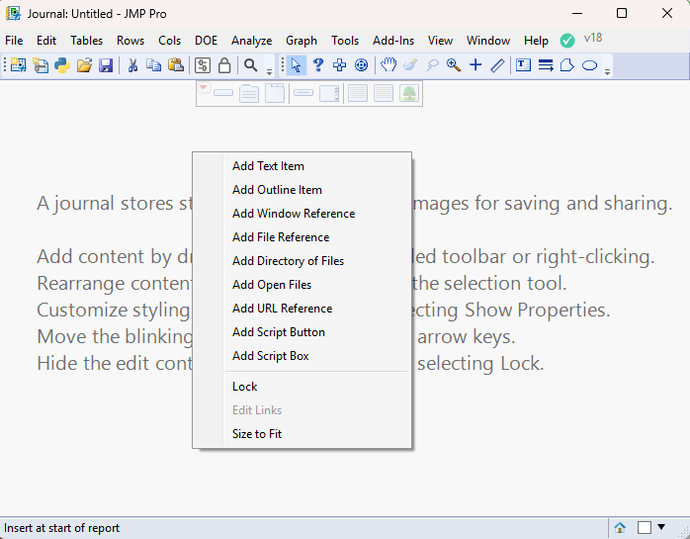Click the Copy toolbar icon
This screenshot has height=539, width=690.
(154, 65)
